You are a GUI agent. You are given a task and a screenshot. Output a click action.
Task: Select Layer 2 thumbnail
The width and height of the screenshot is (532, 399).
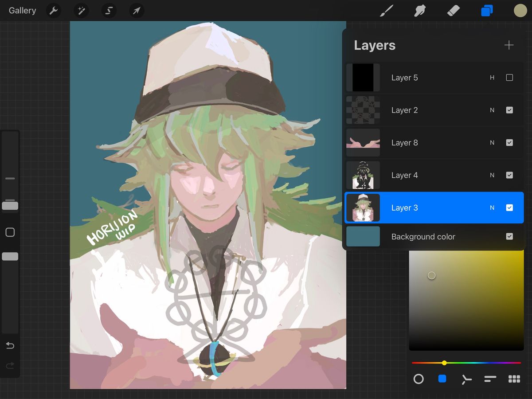pos(363,110)
